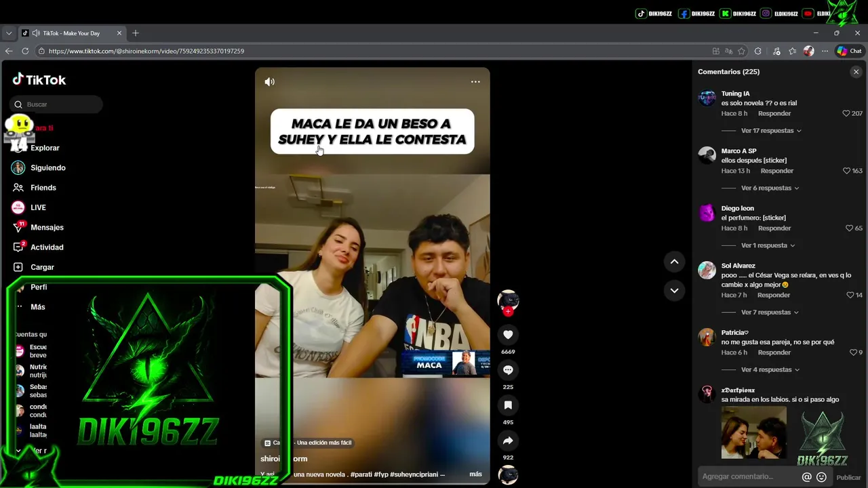The height and width of the screenshot is (488, 868).
Task: Expand Ver 1 respuesta
Action: tap(768, 245)
